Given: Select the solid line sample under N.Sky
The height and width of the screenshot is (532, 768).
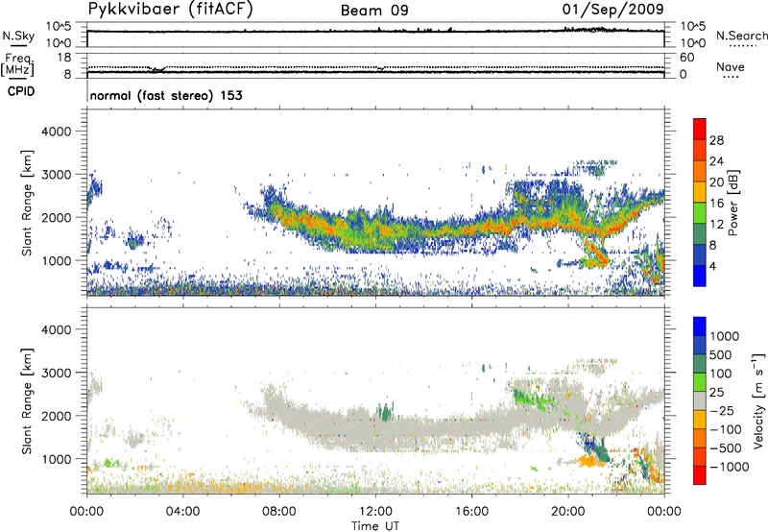Looking at the screenshot, I should (18, 46).
